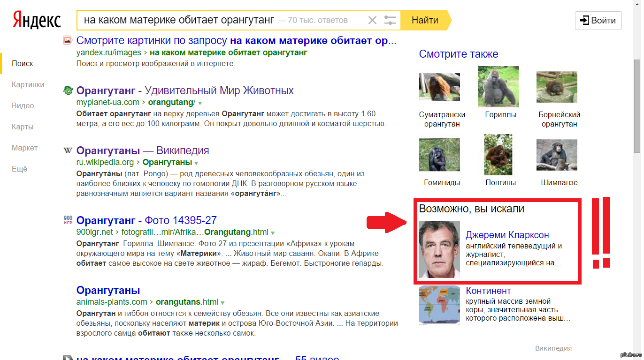Open the Ещё menu item

tap(20, 169)
